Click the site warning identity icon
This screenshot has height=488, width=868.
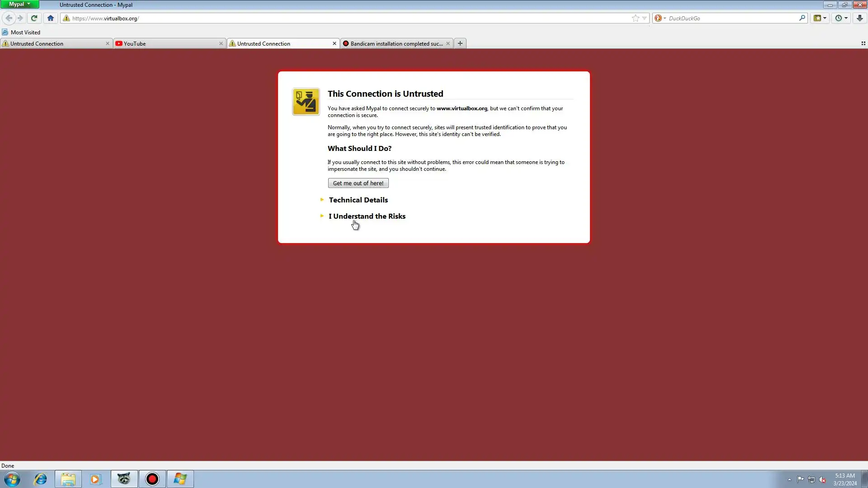pyautogui.click(x=66, y=18)
